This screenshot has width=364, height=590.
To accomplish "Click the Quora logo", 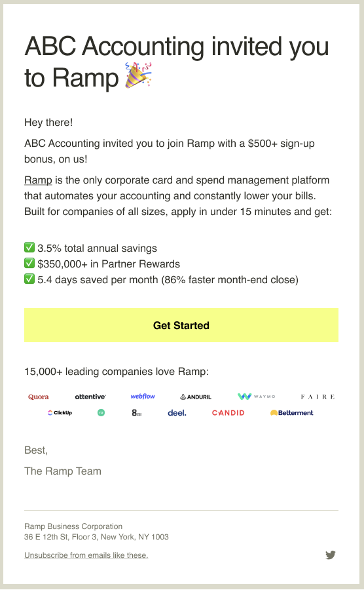I will click(x=39, y=397).
